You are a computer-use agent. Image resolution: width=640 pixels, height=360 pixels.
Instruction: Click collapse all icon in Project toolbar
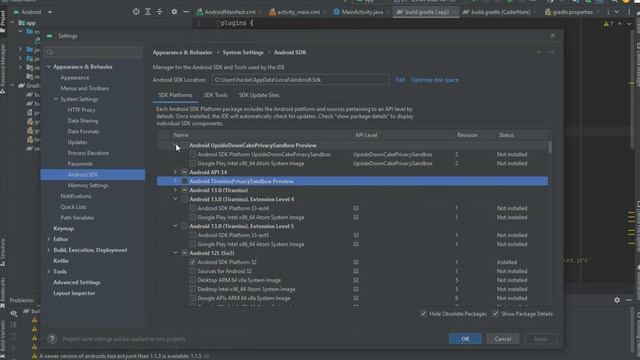click(160, 12)
